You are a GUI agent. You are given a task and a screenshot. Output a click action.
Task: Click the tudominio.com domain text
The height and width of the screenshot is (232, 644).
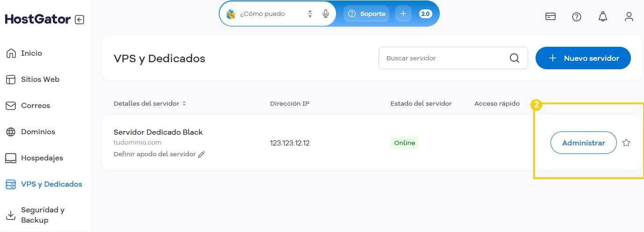137,143
